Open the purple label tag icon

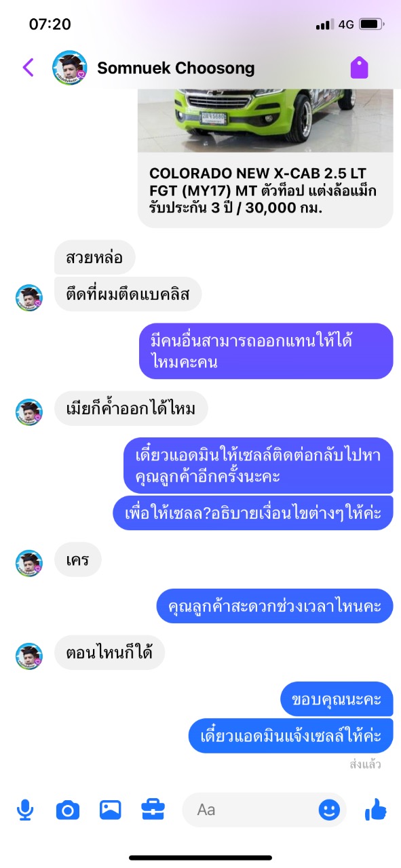359,67
